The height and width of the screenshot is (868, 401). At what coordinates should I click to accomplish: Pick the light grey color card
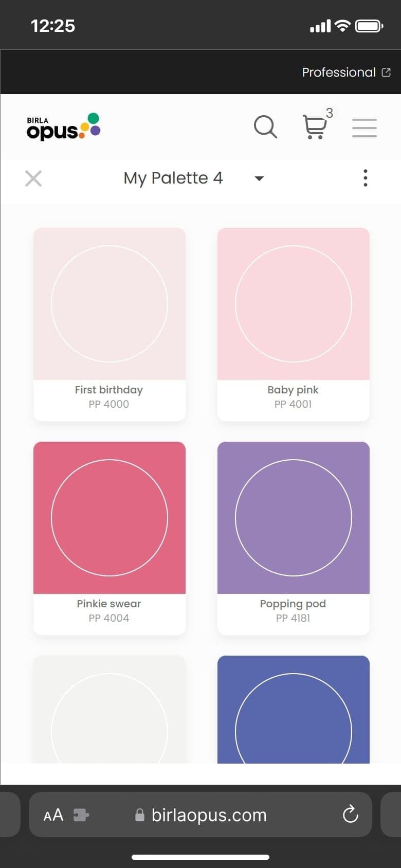110,710
